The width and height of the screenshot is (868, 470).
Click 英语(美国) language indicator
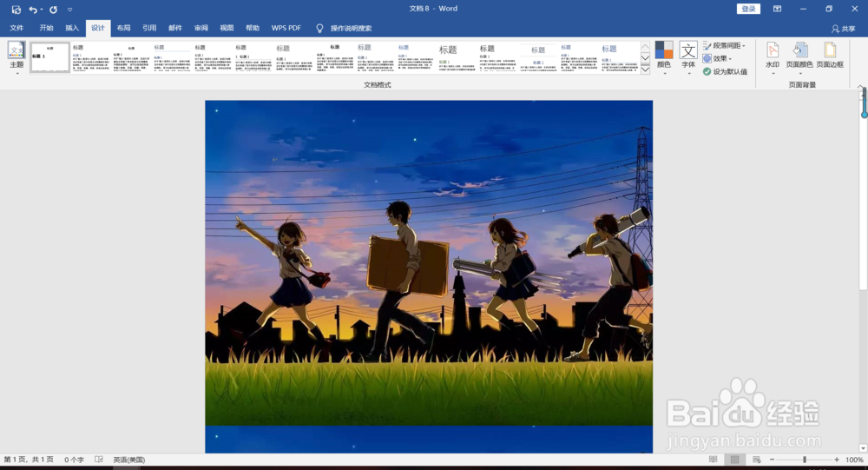pos(129,460)
